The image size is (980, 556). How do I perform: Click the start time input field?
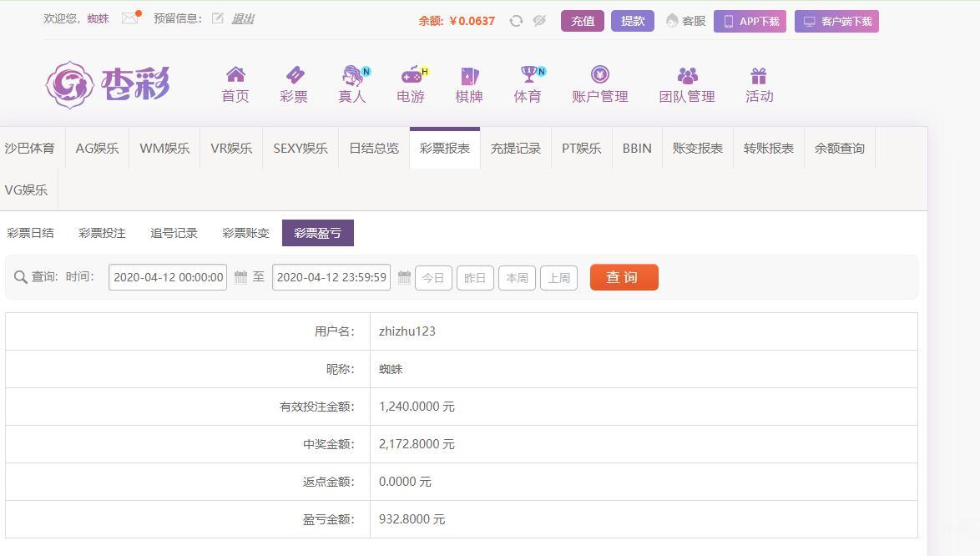pyautogui.click(x=168, y=277)
